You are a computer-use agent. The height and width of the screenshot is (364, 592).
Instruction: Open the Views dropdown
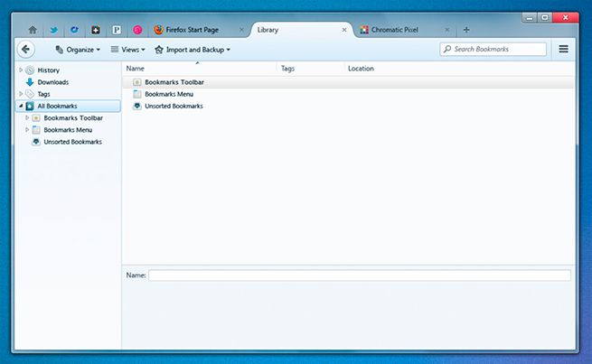128,50
